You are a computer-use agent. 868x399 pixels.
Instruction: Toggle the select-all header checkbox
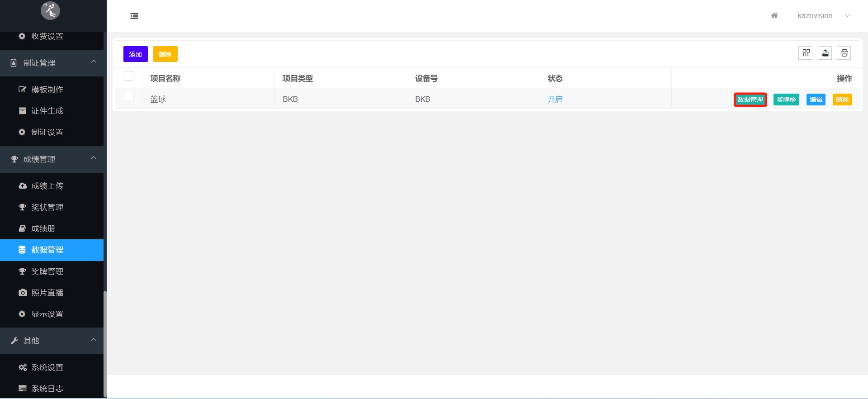click(x=128, y=76)
